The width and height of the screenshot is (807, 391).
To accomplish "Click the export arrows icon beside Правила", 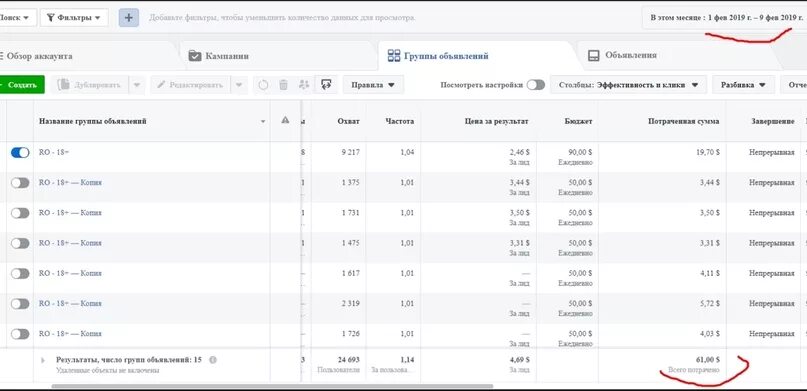I will [325, 85].
